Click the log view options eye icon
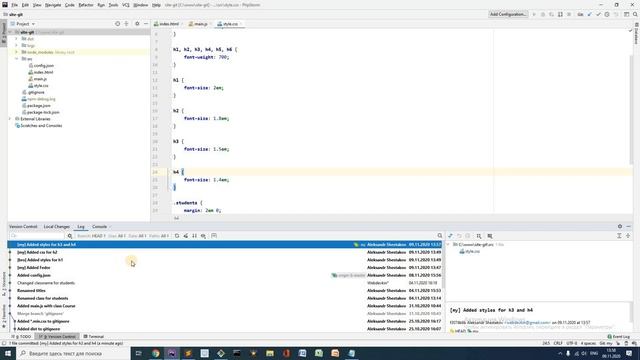 coord(203,236)
